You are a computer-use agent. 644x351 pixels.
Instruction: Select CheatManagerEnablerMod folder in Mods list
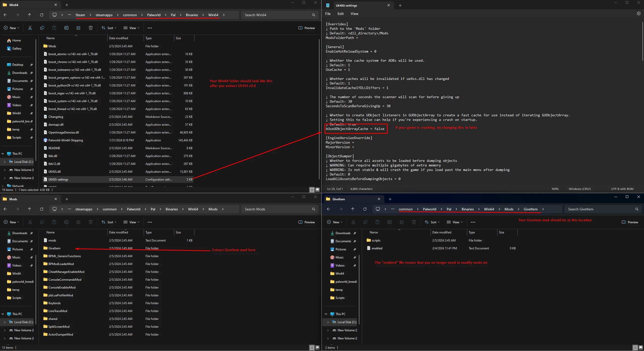click(118, 272)
